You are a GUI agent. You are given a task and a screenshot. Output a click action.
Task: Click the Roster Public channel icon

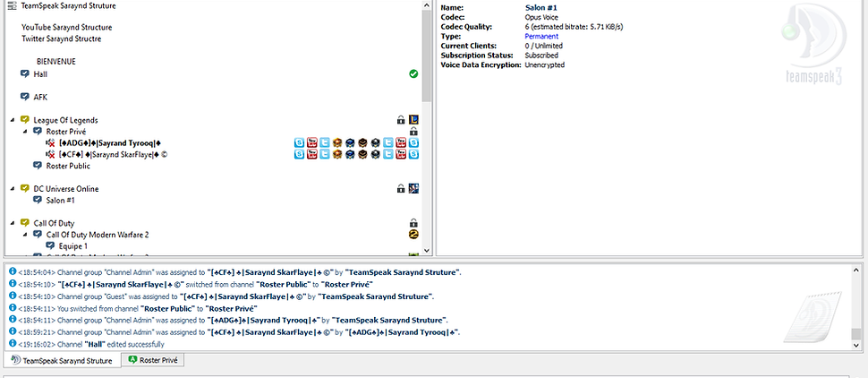click(37, 166)
